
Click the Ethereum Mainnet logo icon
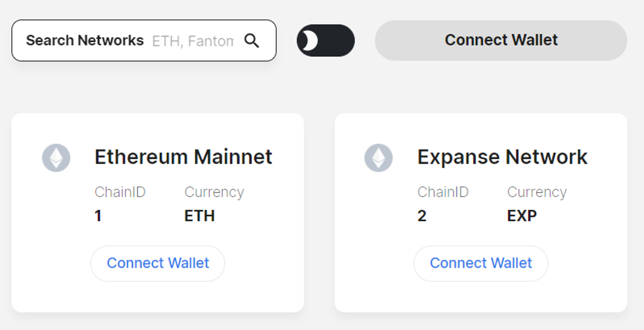[56, 158]
